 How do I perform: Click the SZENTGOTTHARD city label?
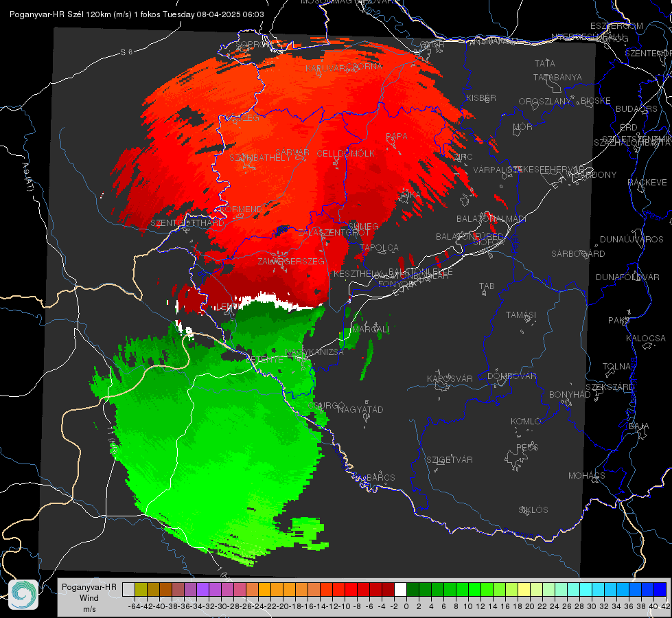(187, 223)
